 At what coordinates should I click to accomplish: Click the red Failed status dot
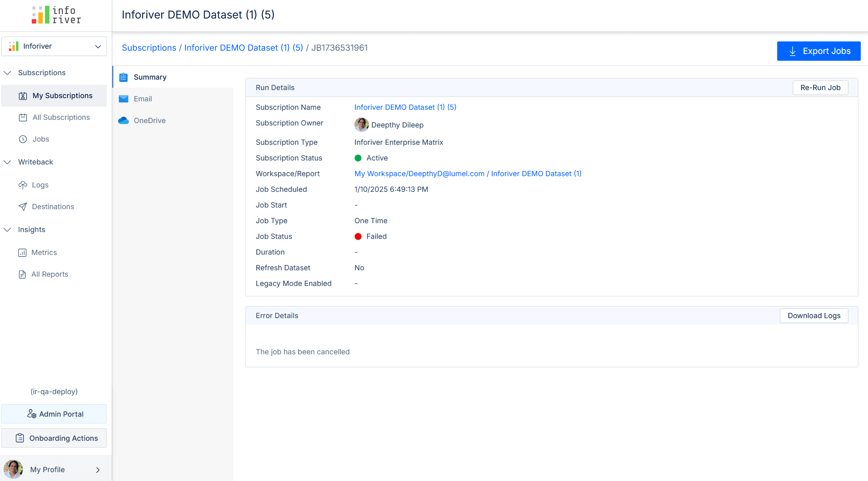(x=358, y=236)
